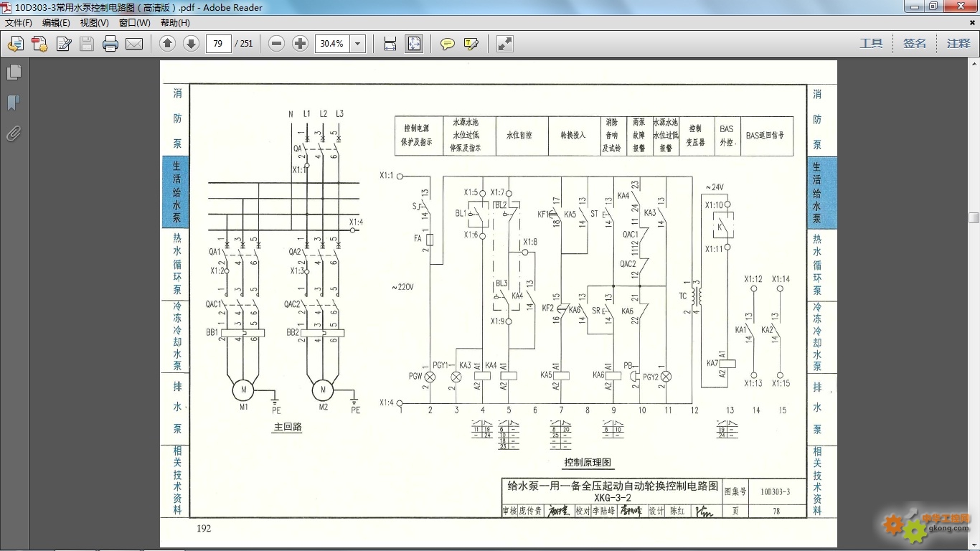Print the document with printer icon
The image size is (980, 551).
pos(110,44)
